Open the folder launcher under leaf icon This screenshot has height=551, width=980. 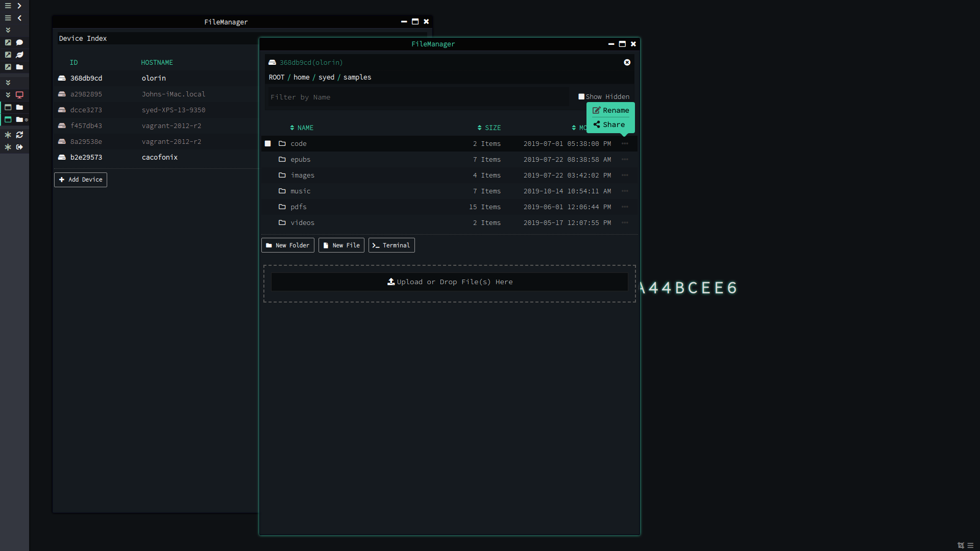coord(19,67)
